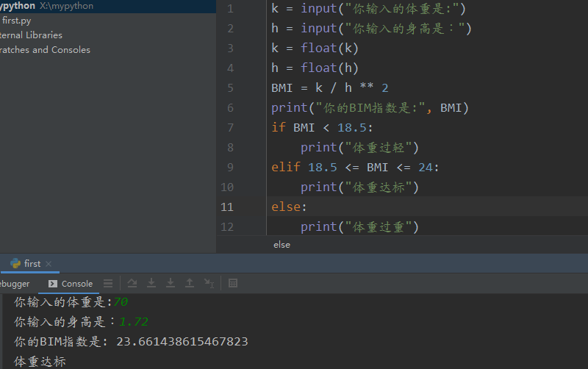Click gutter line number 7

(230, 128)
